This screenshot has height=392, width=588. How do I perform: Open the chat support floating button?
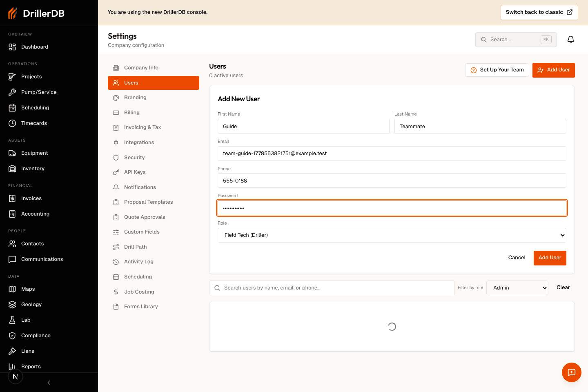coord(572,372)
